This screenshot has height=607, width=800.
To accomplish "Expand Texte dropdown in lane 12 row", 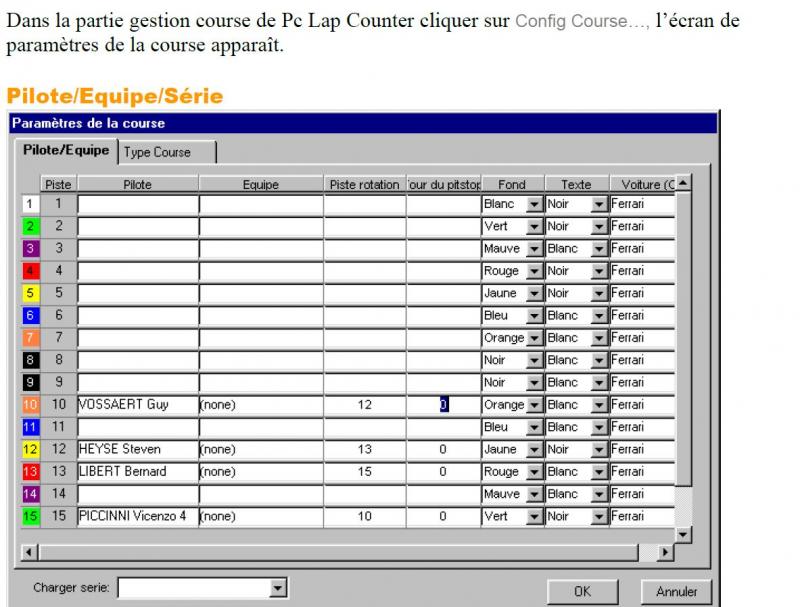I will tap(599, 450).
